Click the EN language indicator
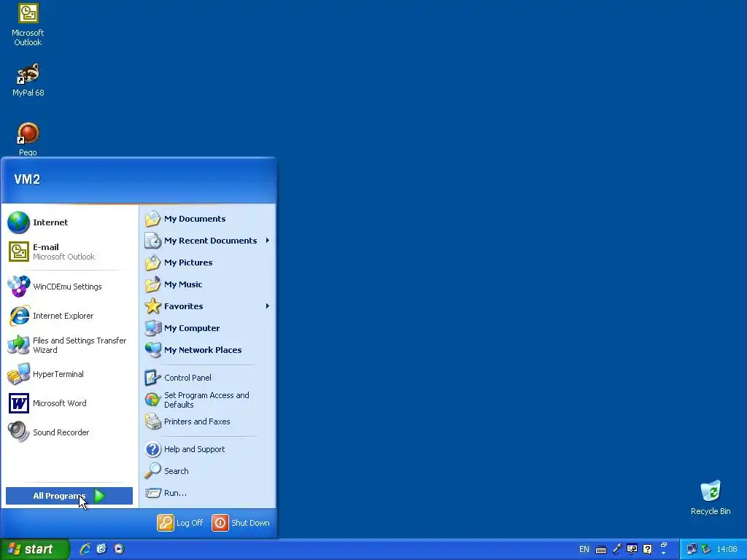 pyautogui.click(x=584, y=550)
